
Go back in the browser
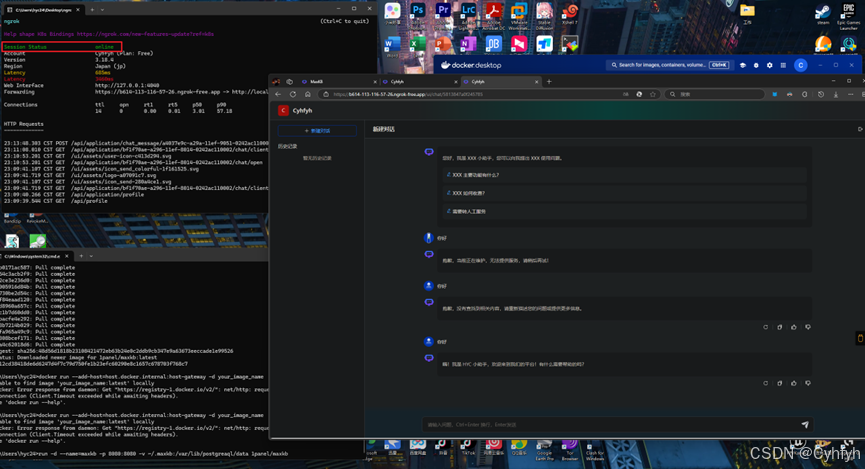coord(278,94)
